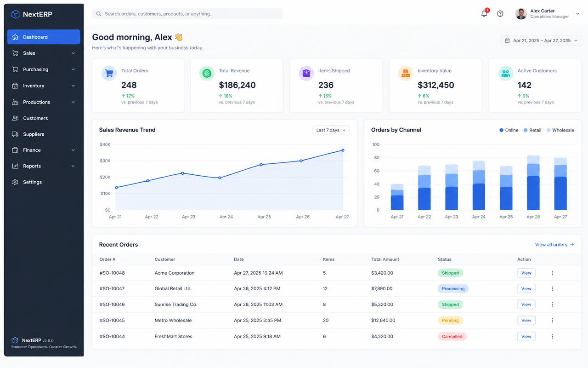Click the Processing status badge
This screenshot has height=368, width=588.
point(453,289)
